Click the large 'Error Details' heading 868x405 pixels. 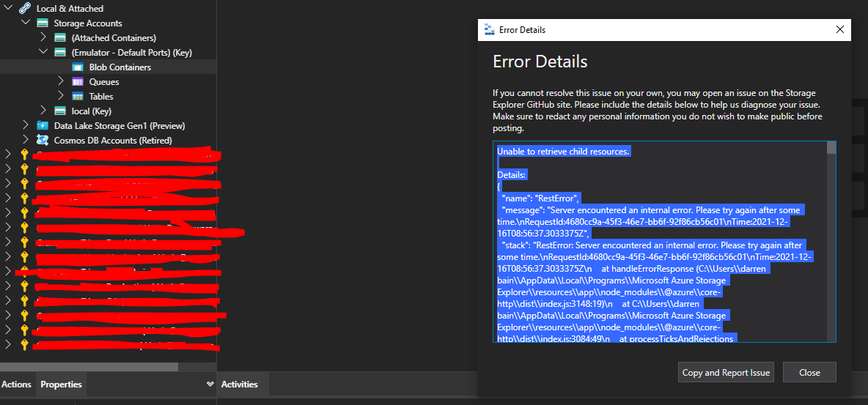point(540,62)
